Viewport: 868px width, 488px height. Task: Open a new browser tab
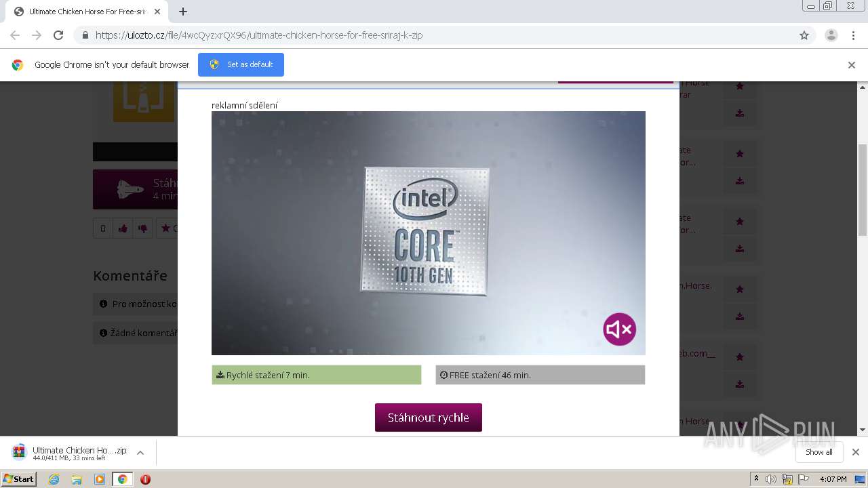pos(183,12)
